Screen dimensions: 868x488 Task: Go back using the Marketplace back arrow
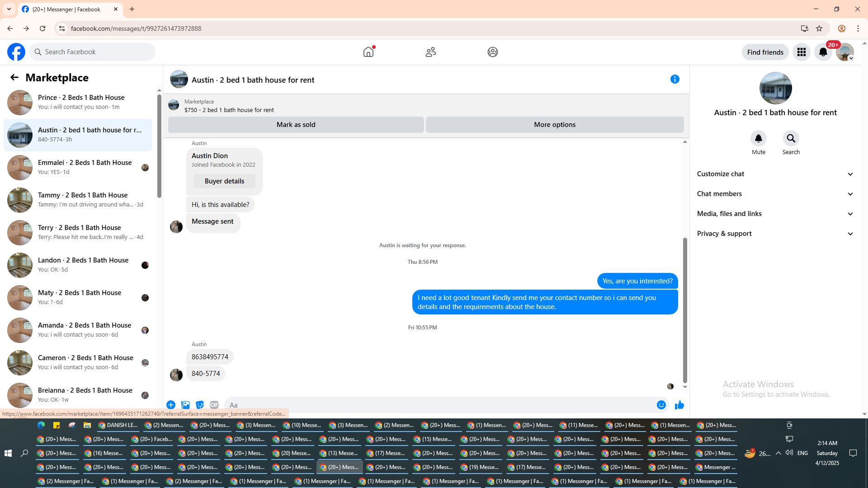tap(14, 78)
